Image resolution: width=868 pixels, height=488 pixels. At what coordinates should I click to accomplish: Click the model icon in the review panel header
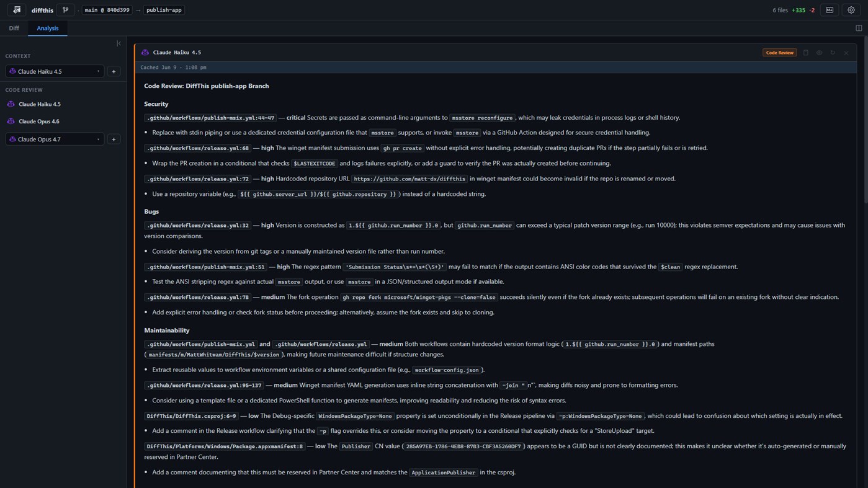tap(145, 53)
